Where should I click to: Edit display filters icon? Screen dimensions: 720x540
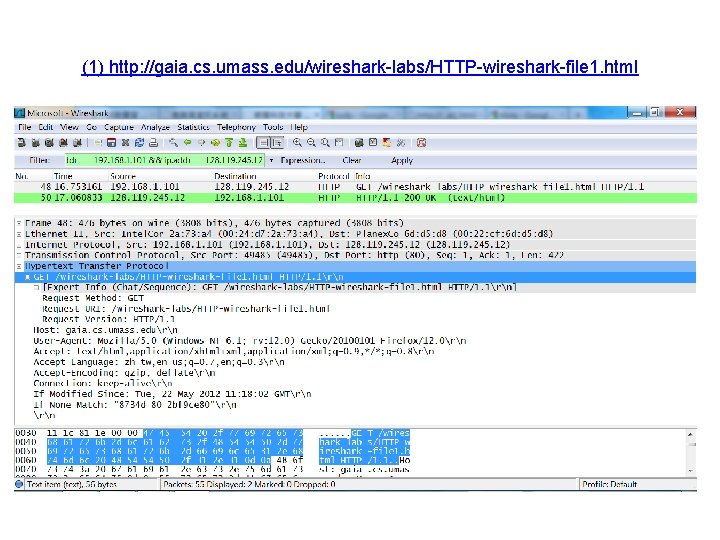373,143
